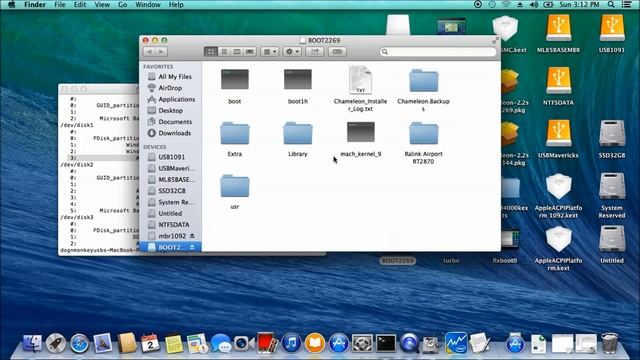Open the Edit menu
This screenshot has width=640, height=360.
[x=80, y=4]
